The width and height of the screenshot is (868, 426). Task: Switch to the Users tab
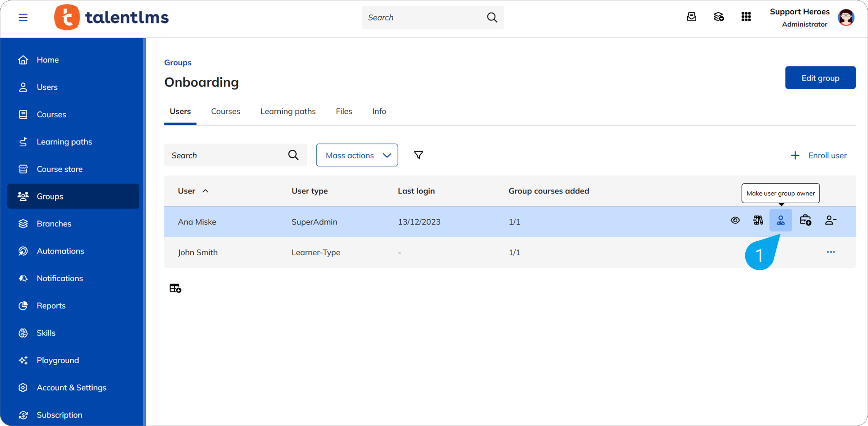[180, 111]
